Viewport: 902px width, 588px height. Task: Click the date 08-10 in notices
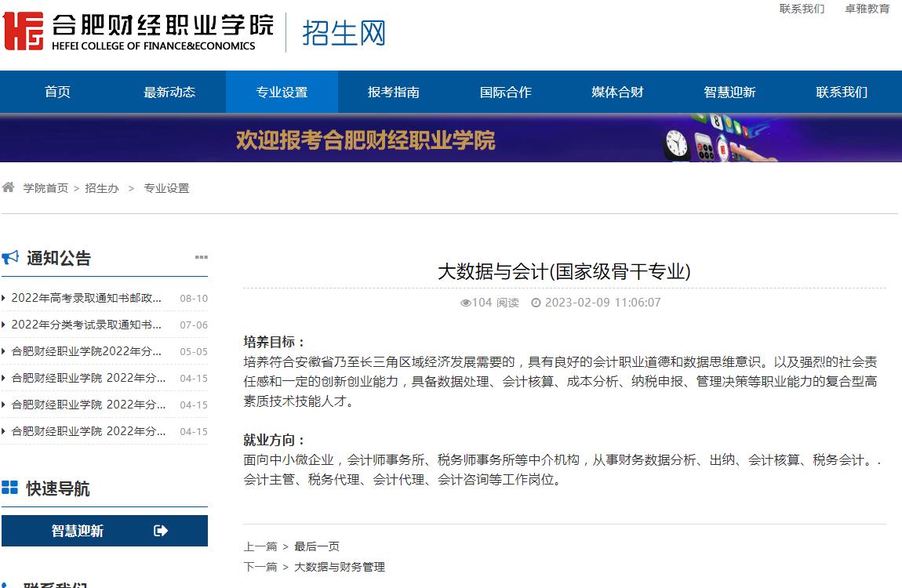pos(194,298)
